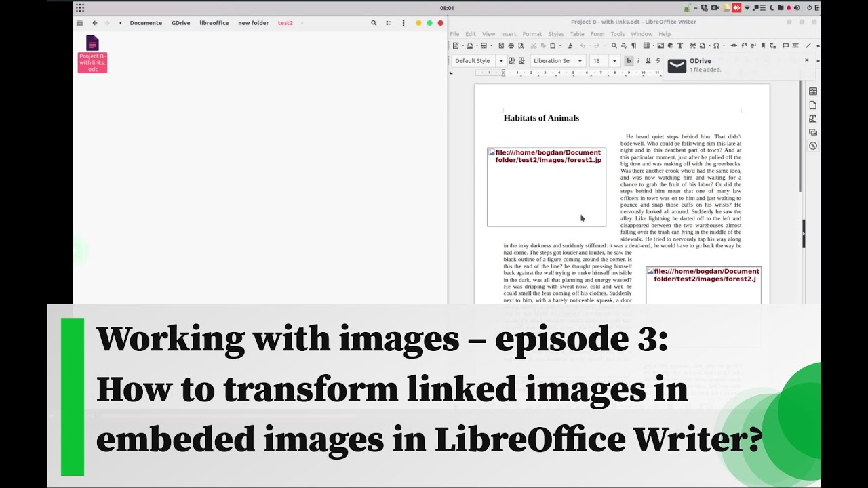The image size is (868, 488).
Task: Click the Insert Page Break icon
Action: point(693,45)
